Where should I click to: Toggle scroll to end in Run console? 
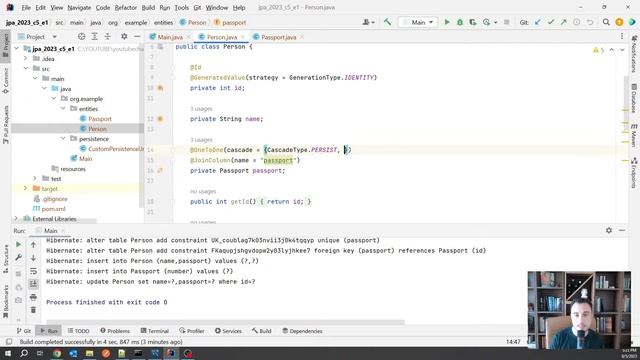point(33,284)
